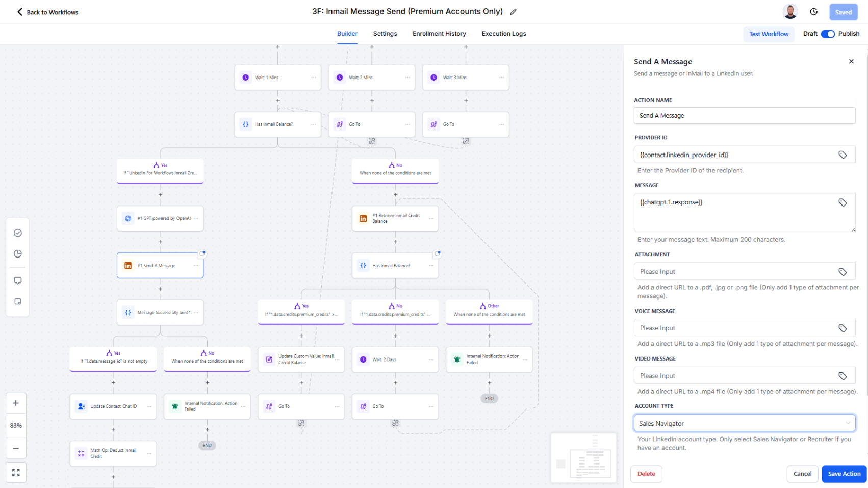Screen dimensions: 868x488
Task: Click the checkmark circle icon in left sidebar
Action: coord(17,233)
